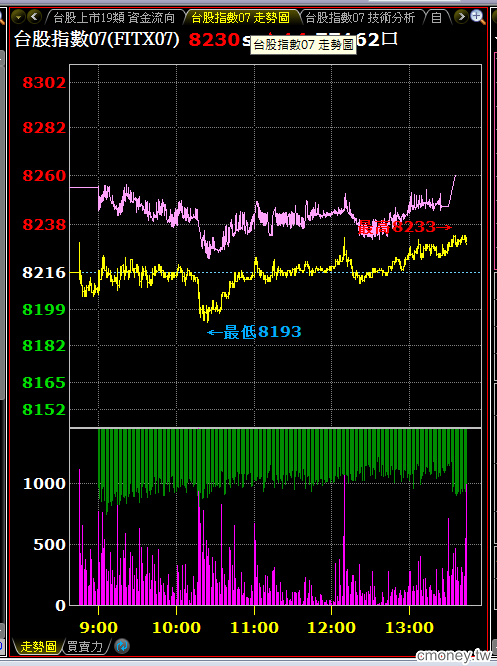Click the 13:00 time axis marker

(x=409, y=627)
